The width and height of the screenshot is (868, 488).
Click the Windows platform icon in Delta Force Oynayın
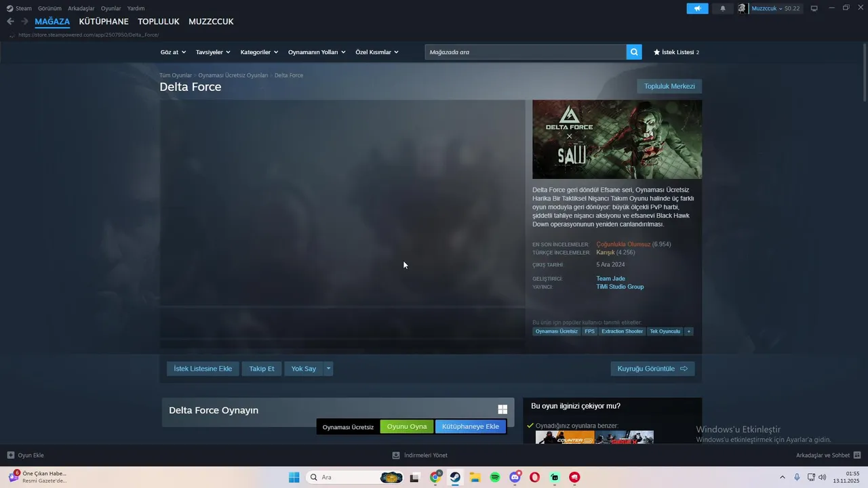coord(502,409)
